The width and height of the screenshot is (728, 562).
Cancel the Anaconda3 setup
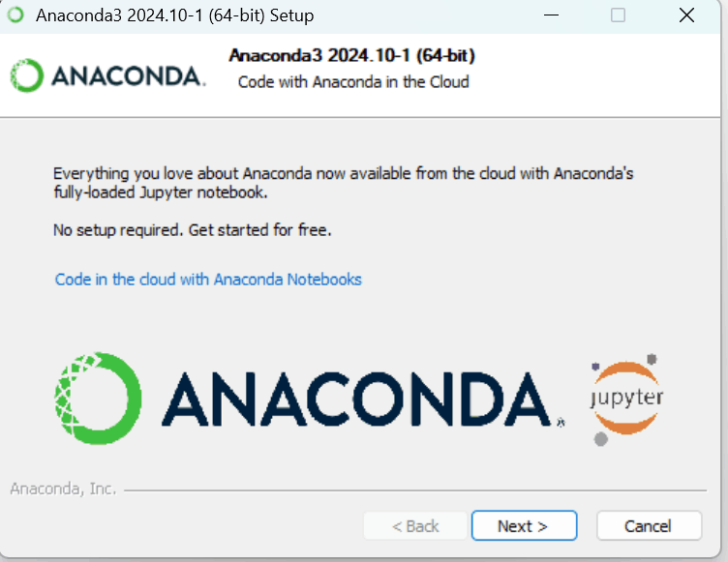pos(649,526)
